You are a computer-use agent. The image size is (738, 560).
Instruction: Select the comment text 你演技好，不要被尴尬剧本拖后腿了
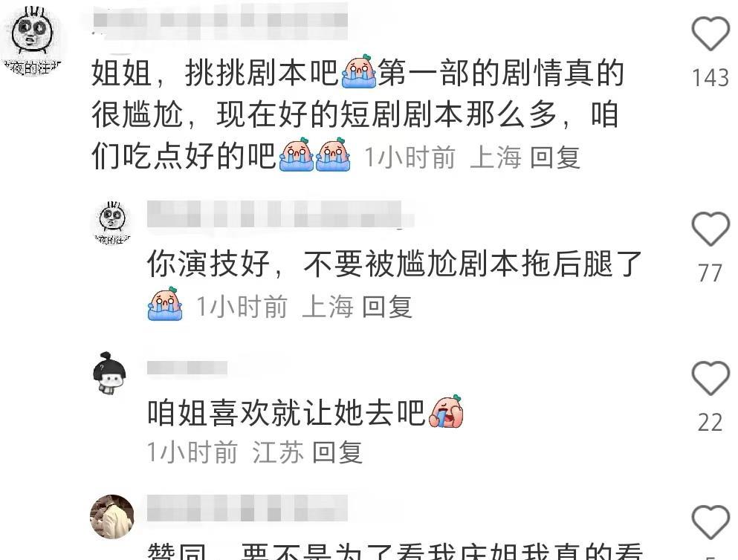[395, 264]
